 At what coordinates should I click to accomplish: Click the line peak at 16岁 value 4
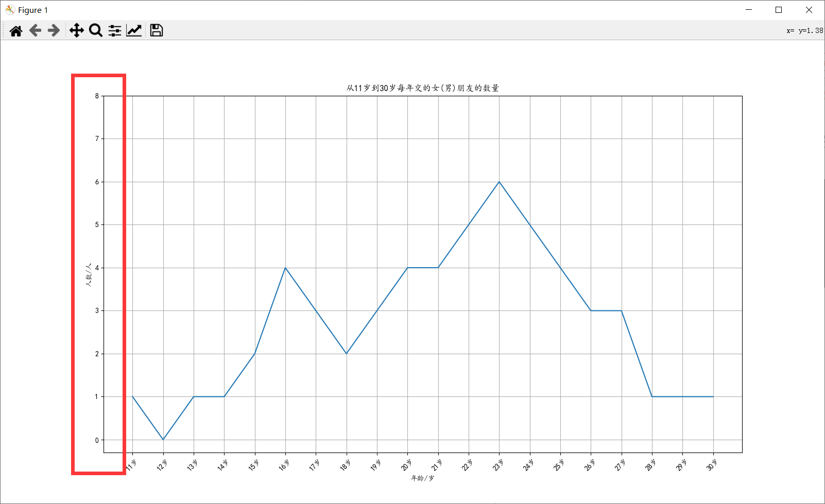(285, 268)
